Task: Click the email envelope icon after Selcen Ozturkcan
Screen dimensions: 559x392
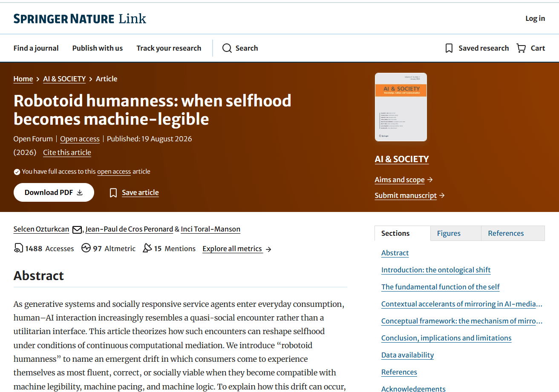Action: [x=77, y=229]
